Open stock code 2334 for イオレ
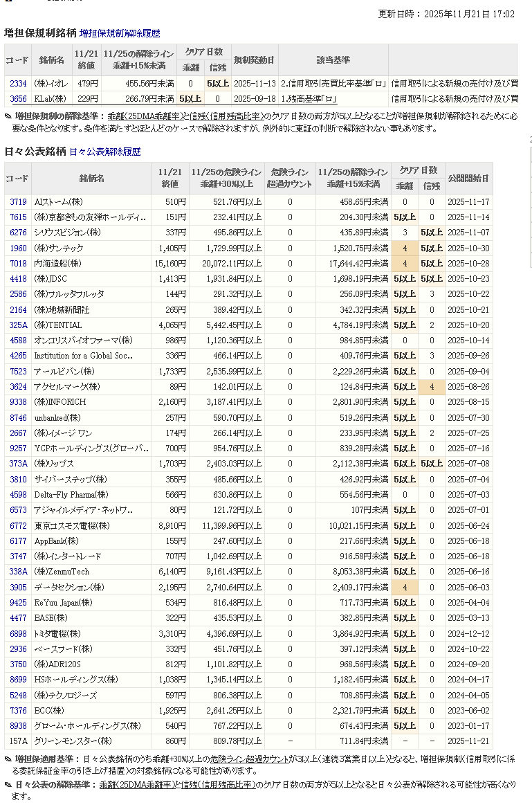Image resolution: width=532 pixels, height=807 pixels. 18,84
